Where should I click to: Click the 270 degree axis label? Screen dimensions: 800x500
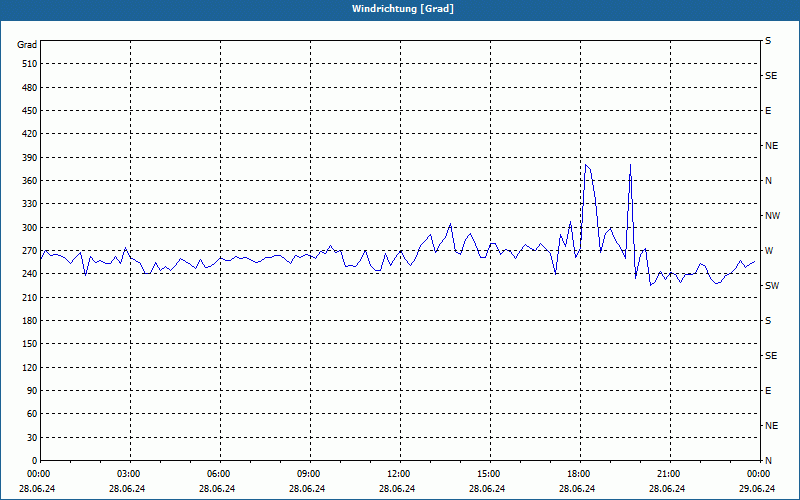pyautogui.click(x=30, y=251)
